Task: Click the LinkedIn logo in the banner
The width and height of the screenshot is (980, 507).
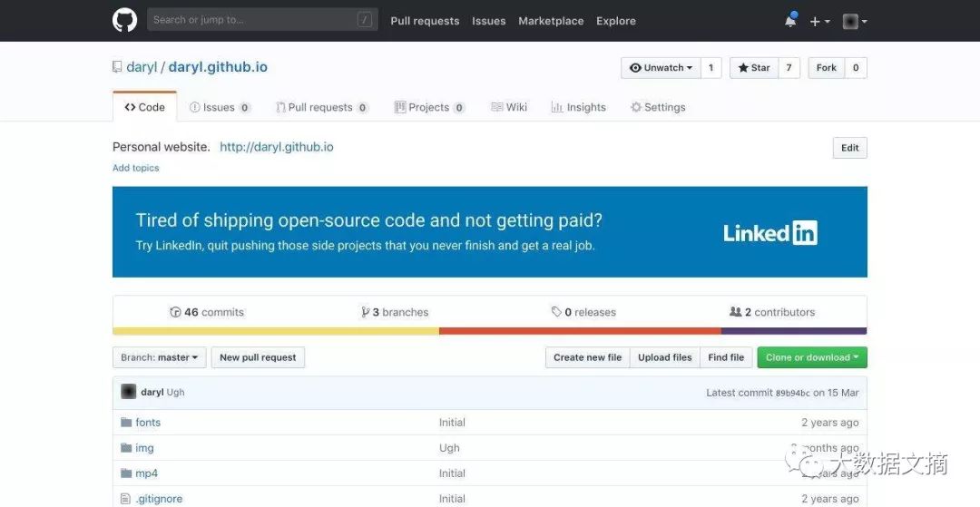Action: pyautogui.click(x=770, y=233)
